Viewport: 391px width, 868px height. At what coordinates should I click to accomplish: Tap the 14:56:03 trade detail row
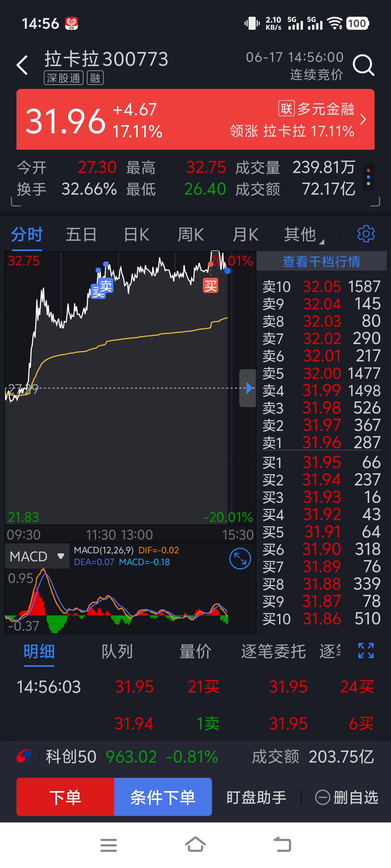tap(195, 686)
